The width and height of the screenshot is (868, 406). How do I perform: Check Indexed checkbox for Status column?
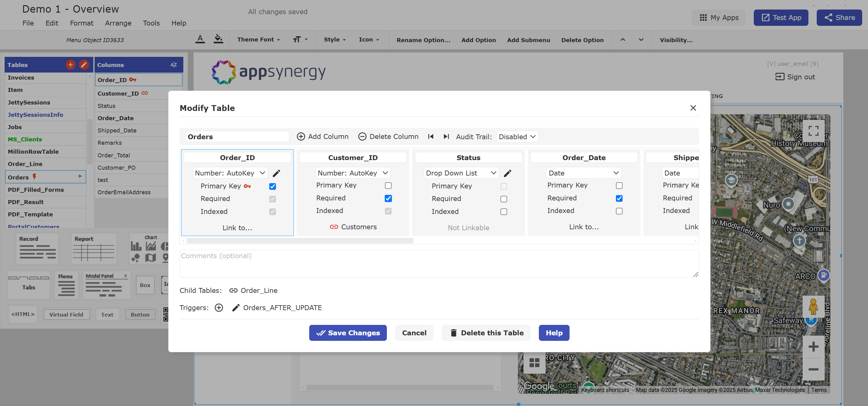(x=504, y=211)
